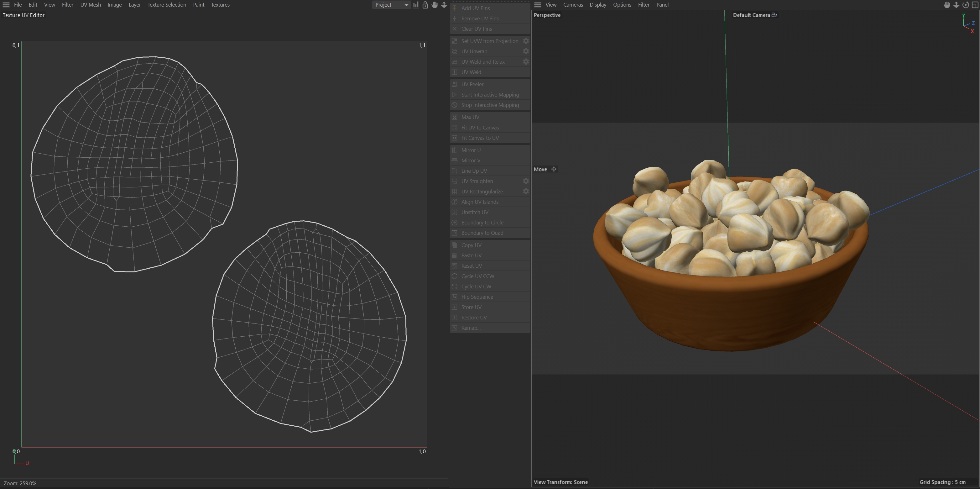Image resolution: width=980 pixels, height=489 pixels.
Task: Click the move handle icon beside Move
Action: 554,169
